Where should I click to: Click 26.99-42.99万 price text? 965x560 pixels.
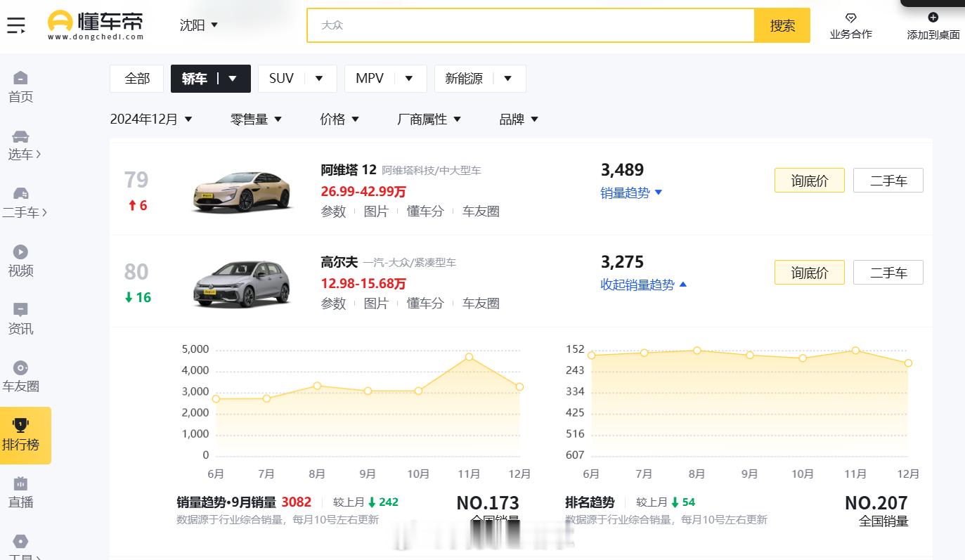363,192
